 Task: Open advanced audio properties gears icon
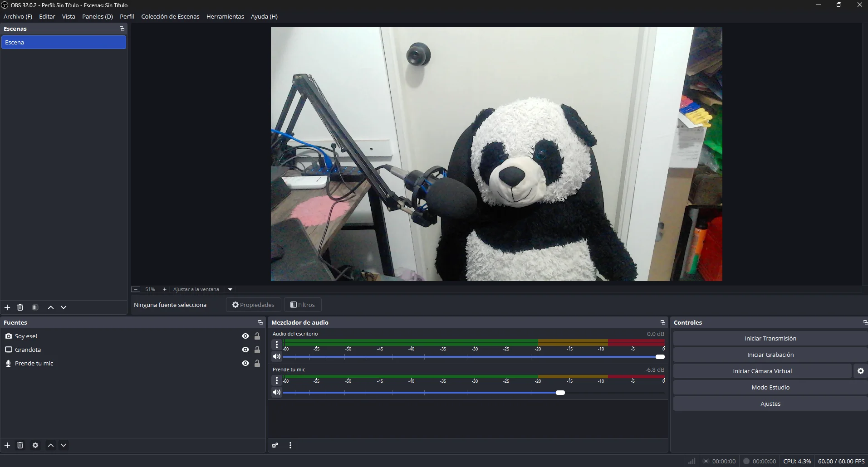click(x=275, y=445)
